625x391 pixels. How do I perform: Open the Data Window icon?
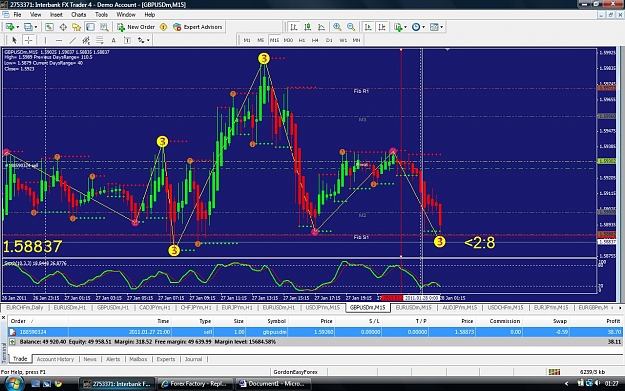(x=63, y=27)
